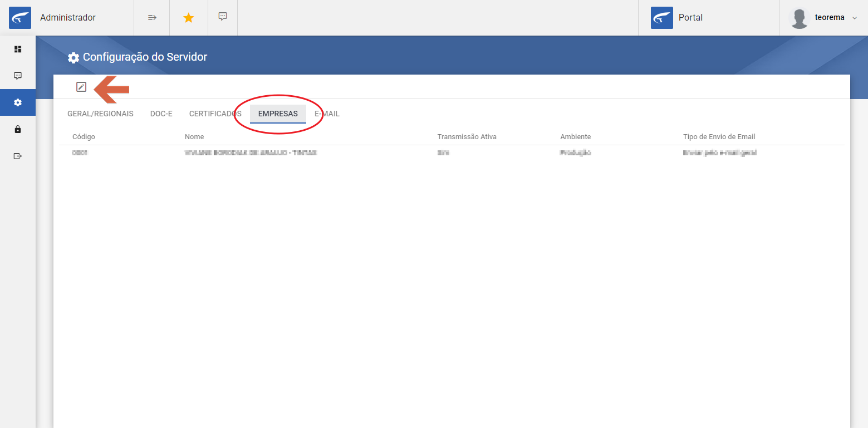868x428 pixels.
Task: Expand the teorema user dropdown chevron
Action: pos(855,18)
